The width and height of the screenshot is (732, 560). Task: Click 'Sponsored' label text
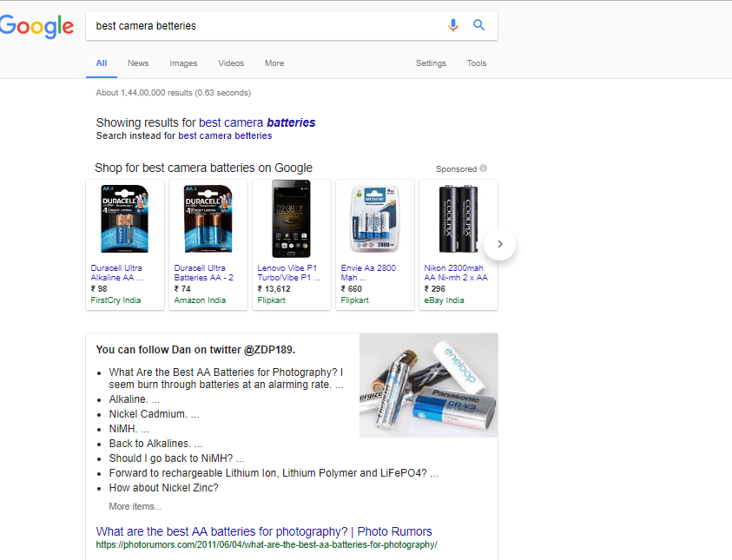[456, 169]
